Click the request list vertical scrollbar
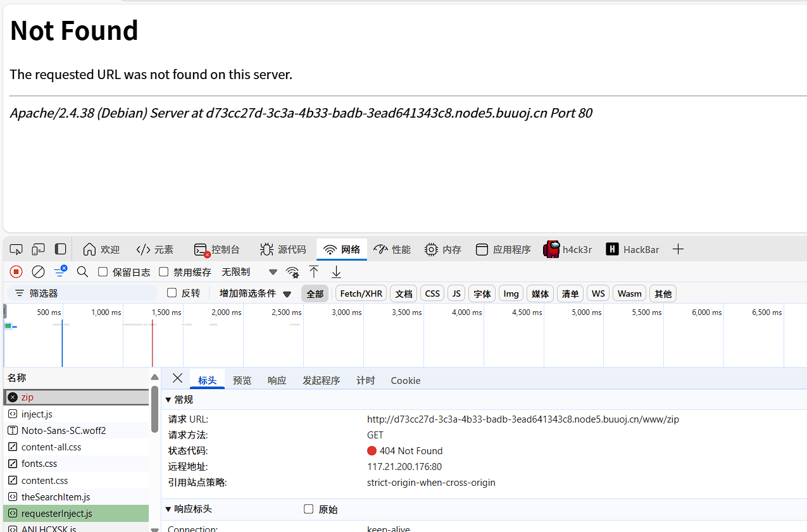The height and width of the screenshot is (532, 807). coord(154,411)
